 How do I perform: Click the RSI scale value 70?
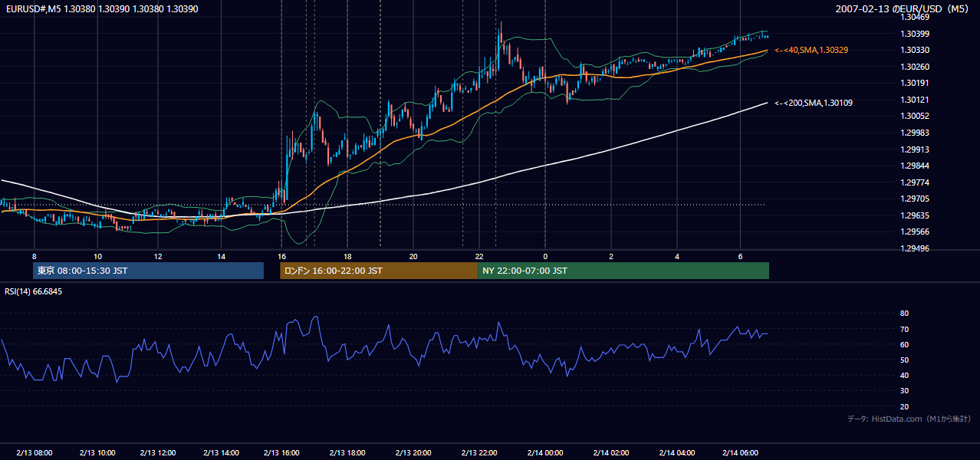point(904,329)
